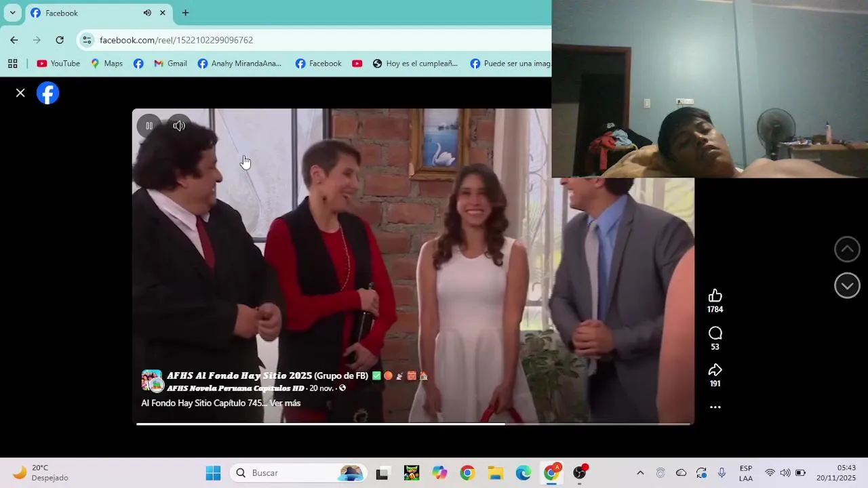The height and width of the screenshot is (488, 868).
Task: Go back with the browser back arrow
Action: coord(14,40)
